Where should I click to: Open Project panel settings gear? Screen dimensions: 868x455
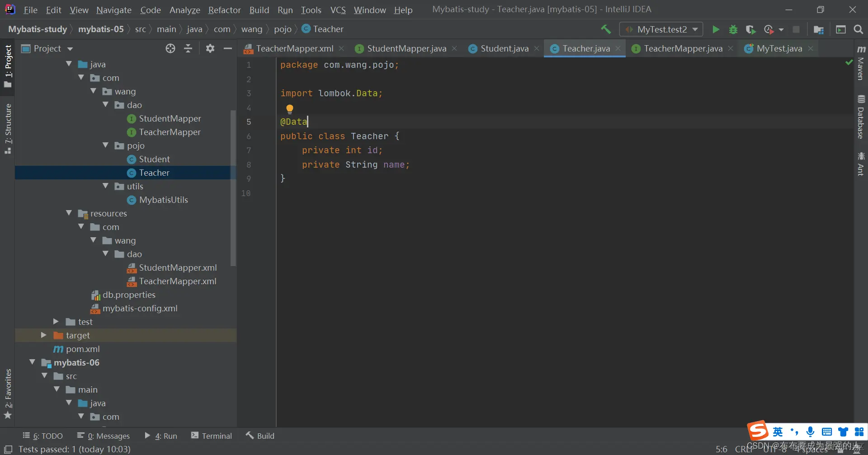click(x=210, y=48)
